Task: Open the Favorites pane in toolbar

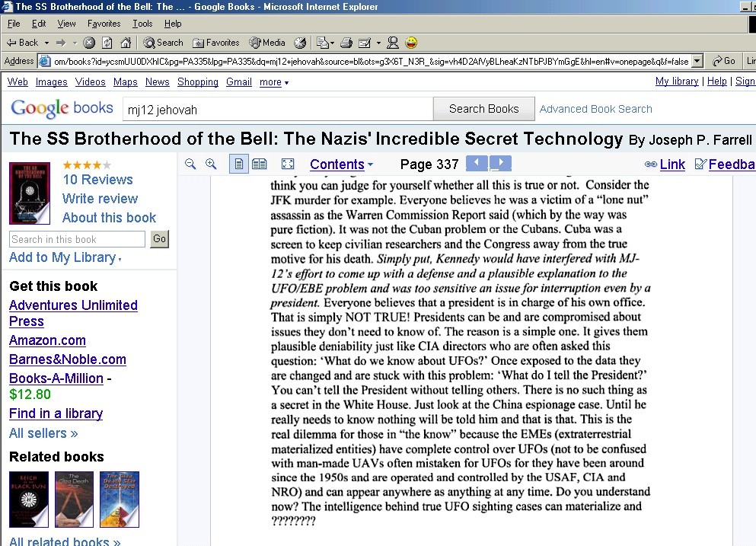Action: [x=215, y=43]
